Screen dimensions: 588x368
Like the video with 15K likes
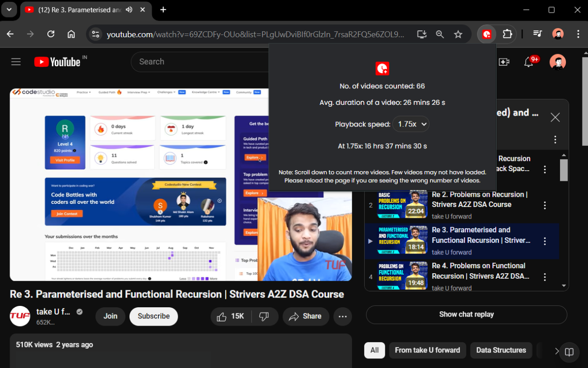click(231, 316)
